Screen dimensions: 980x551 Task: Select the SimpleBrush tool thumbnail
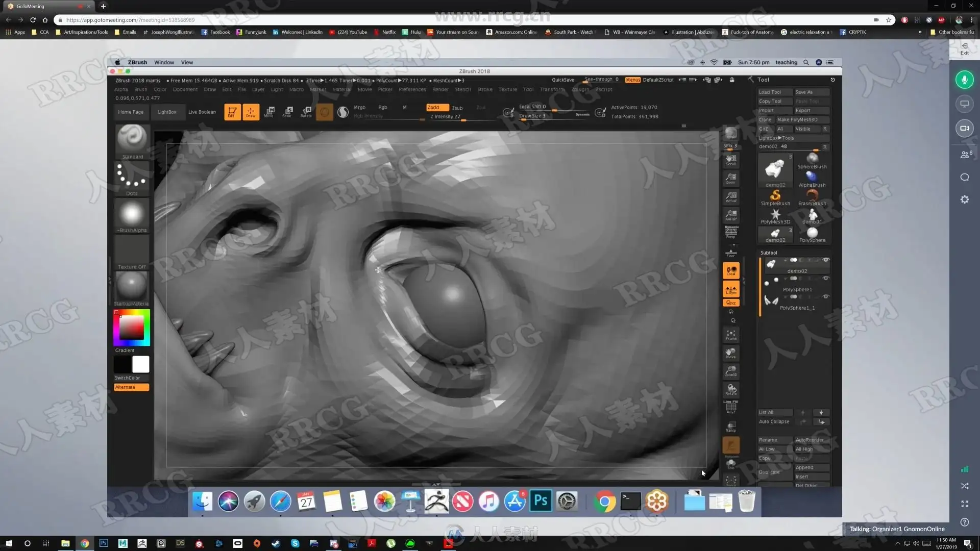[x=775, y=197]
